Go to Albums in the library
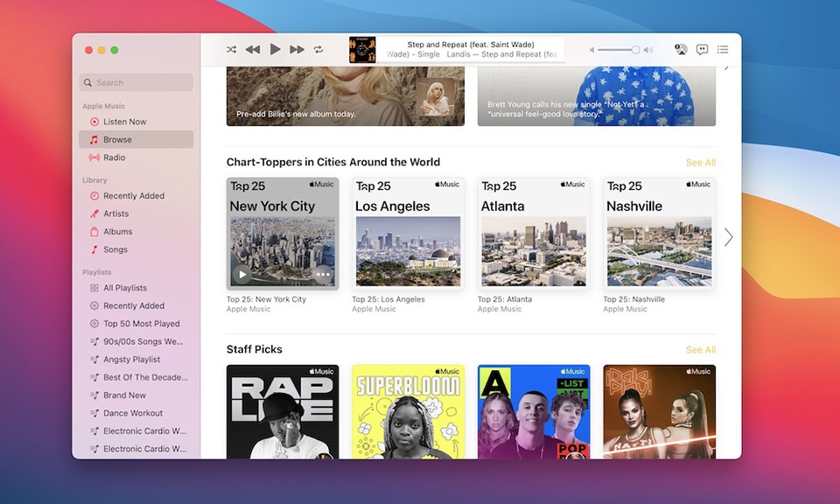Screen dimensions: 840x504 point(136,231)
